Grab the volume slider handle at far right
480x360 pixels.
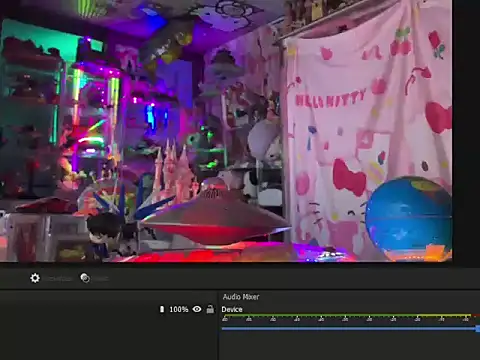coord(478,329)
